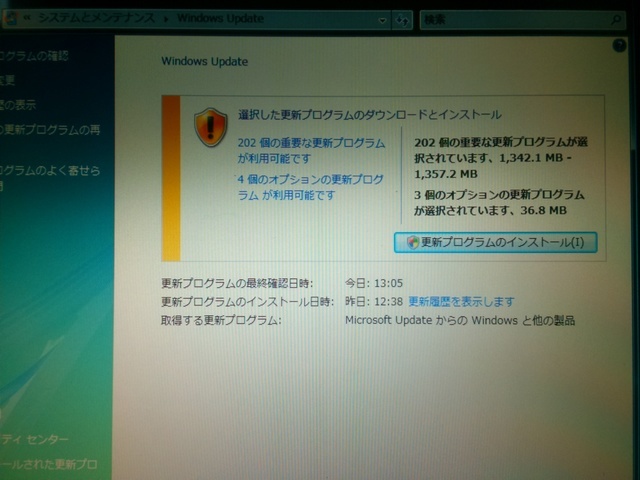
Task: Click text 選択した更新プログラムのダウンロードとインストール
Action: pos(369,115)
